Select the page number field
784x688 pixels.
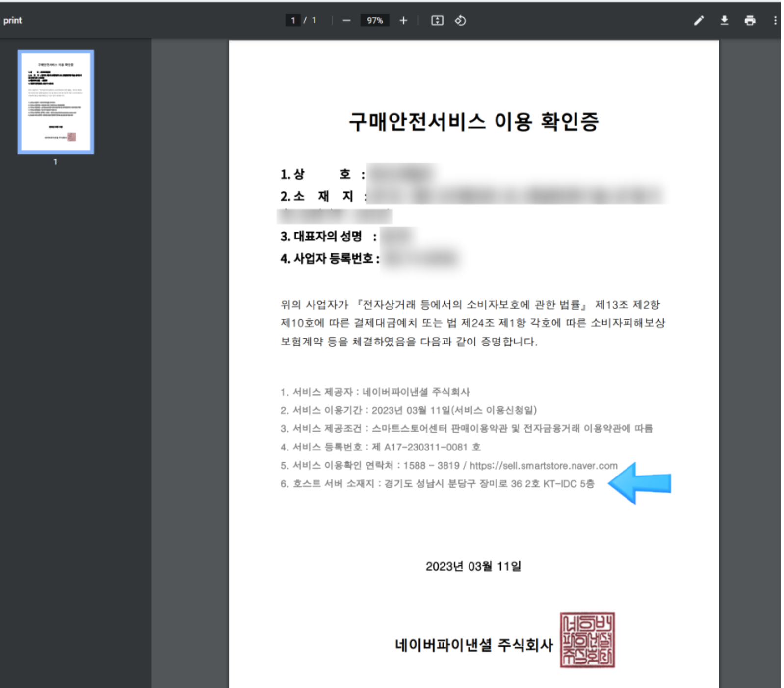[x=293, y=20]
